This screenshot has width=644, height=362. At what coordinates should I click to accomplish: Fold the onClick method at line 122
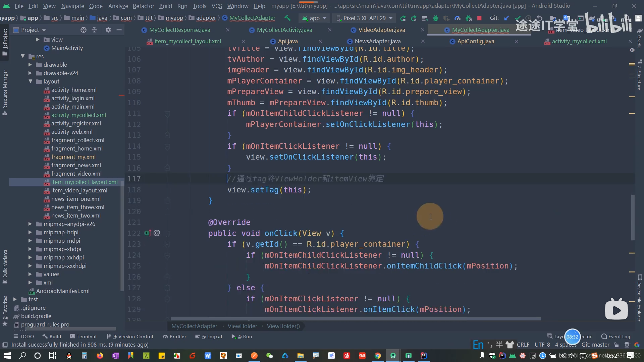click(x=167, y=233)
